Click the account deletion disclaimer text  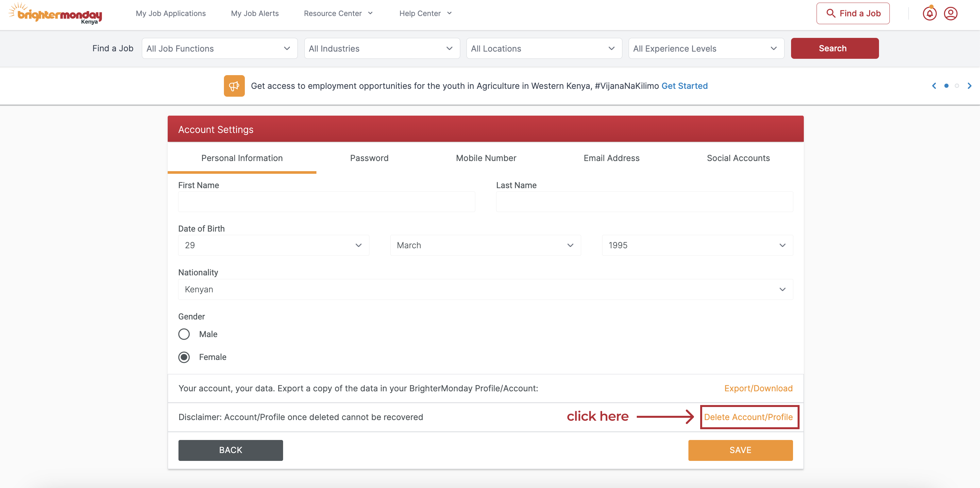pos(300,417)
